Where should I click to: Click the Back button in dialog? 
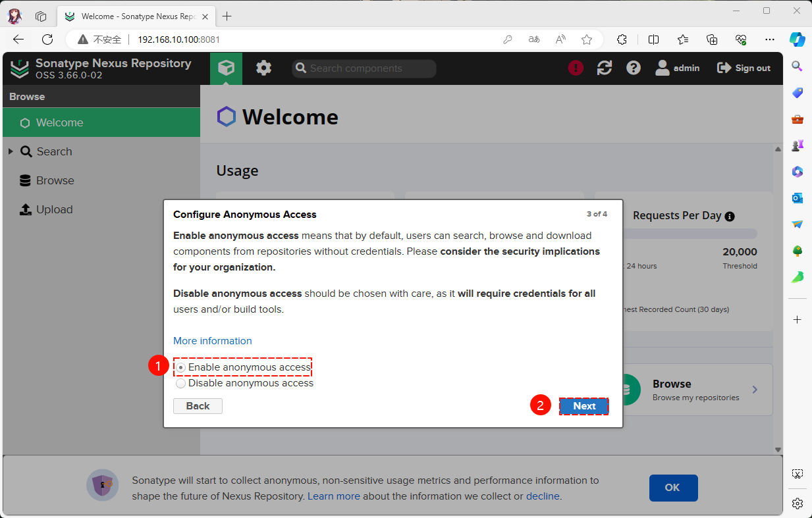tap(198, 406)
